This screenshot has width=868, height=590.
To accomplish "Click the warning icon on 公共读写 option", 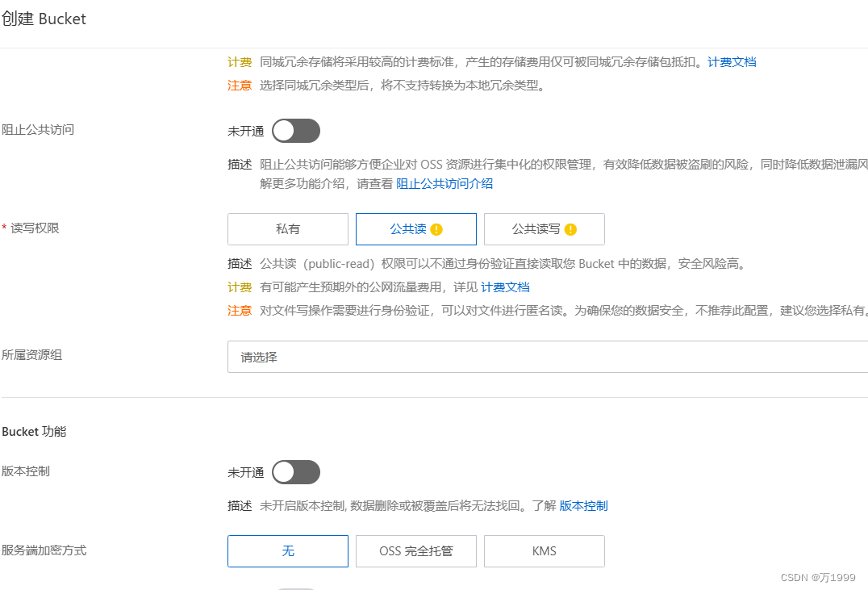I will pyautogui.click(x=570, y=229).
